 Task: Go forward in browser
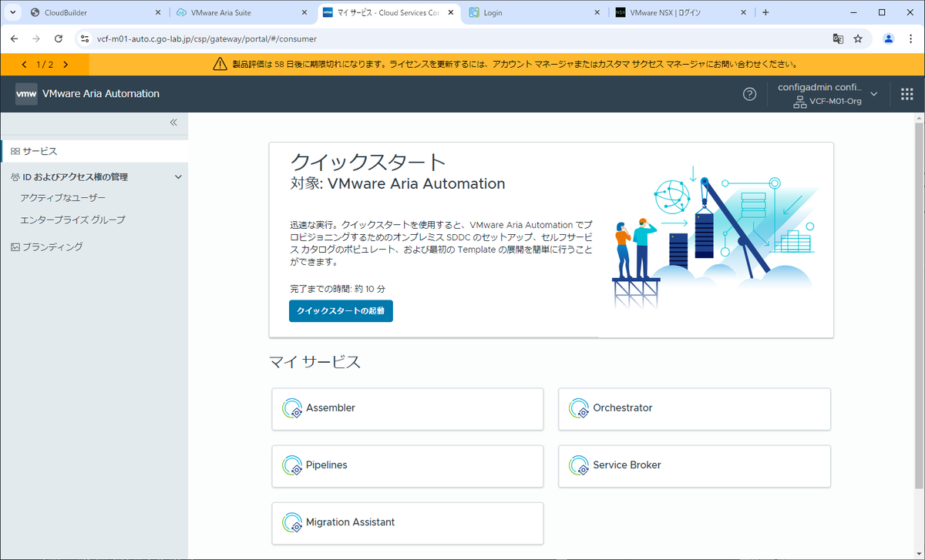[x=36, y=39]
